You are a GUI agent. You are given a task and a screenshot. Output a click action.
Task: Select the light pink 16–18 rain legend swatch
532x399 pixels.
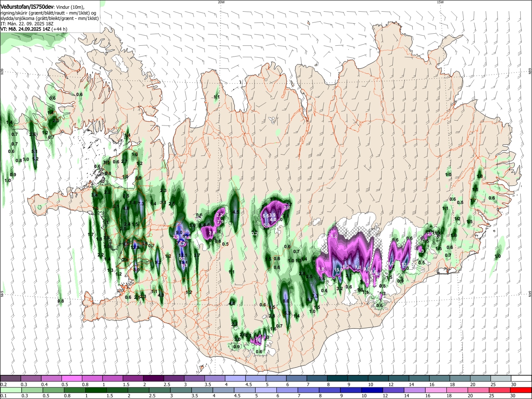click(436, 390)
